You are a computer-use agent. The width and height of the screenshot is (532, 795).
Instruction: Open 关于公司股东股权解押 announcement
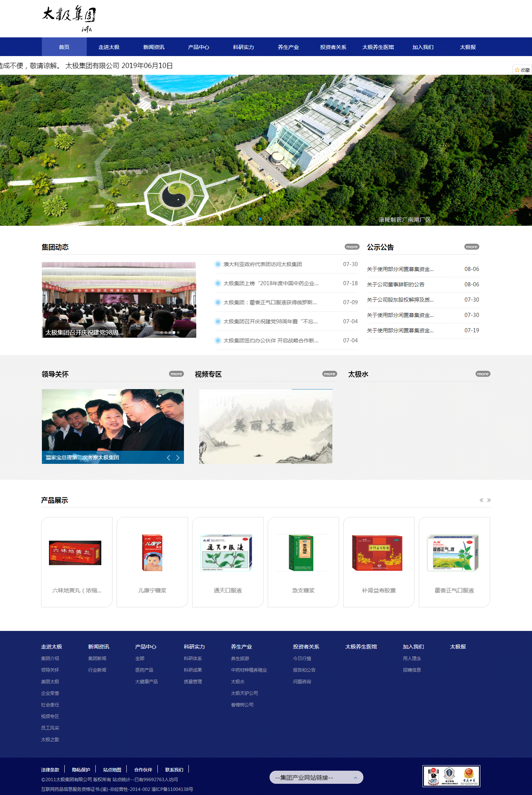point(400,300)
